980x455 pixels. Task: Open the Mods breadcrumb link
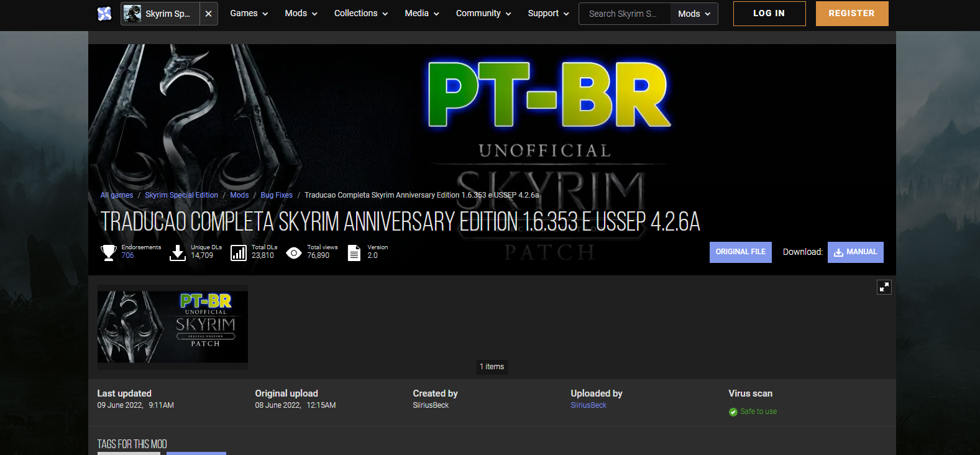pyautogui.click(x=239, y=195)
